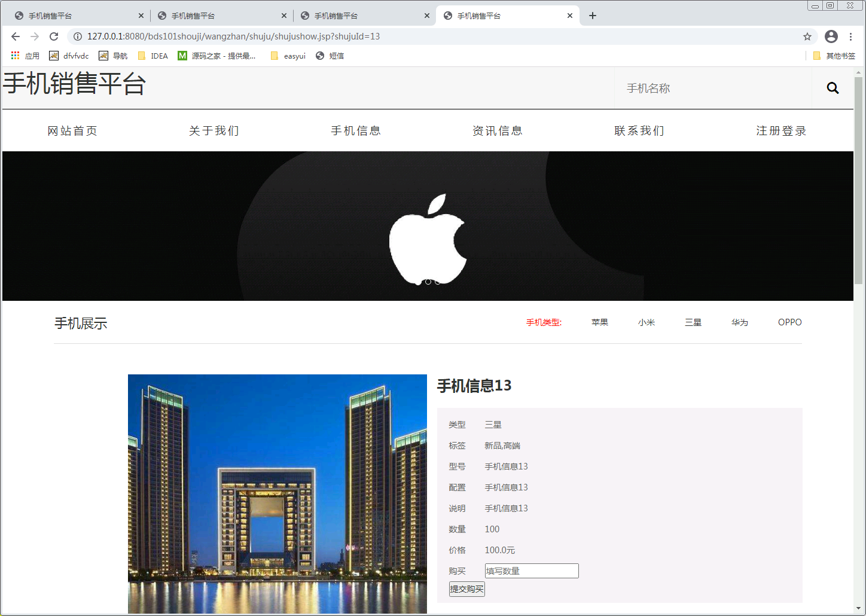Screen dimensions: 866x616
Task: Close the first 手机销售平台 tab
Action: [x=141, y=16]
